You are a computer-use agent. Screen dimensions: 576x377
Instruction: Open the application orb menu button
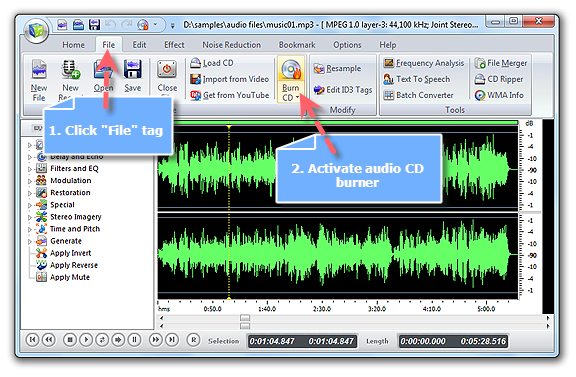point(36,30)
